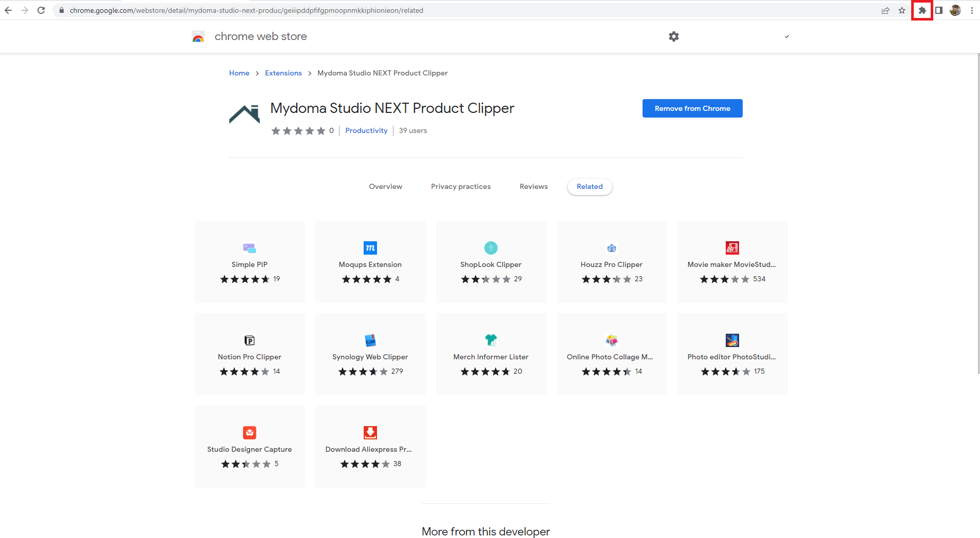Click the Merch Informer Lister shirt icon
The height and width of the screenshot is (538, 980).
[491, 340]
